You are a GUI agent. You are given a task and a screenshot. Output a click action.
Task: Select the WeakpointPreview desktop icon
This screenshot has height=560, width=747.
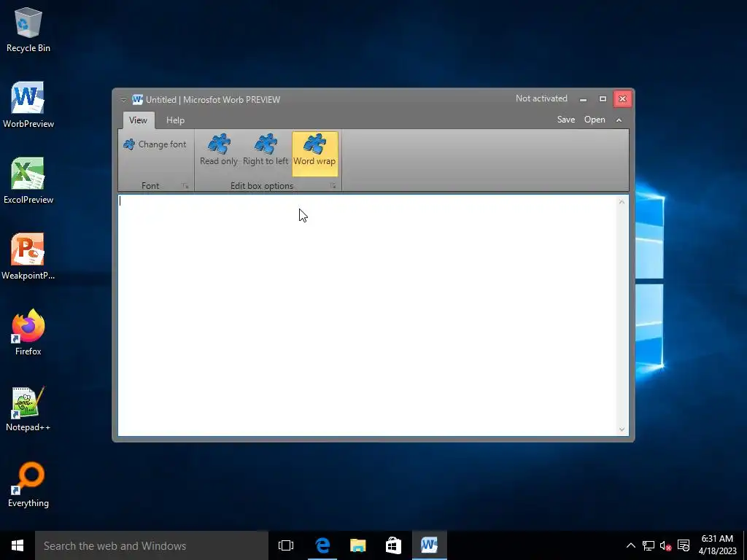28,257
